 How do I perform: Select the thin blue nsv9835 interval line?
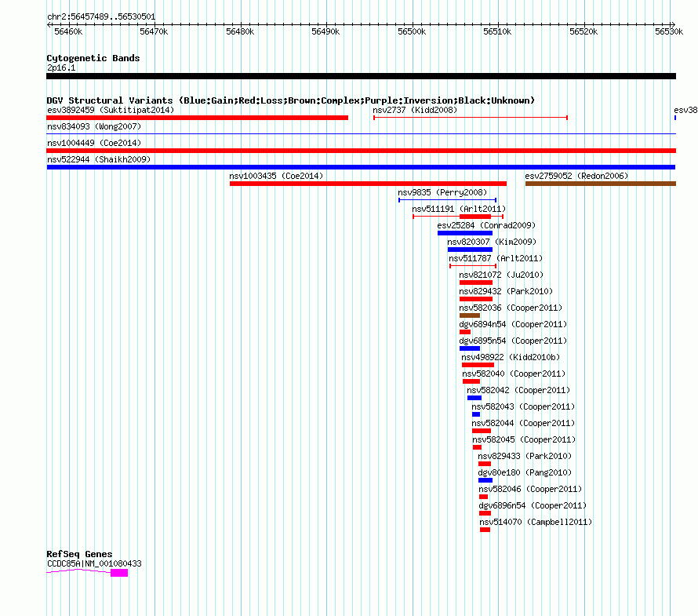point(447,200)
